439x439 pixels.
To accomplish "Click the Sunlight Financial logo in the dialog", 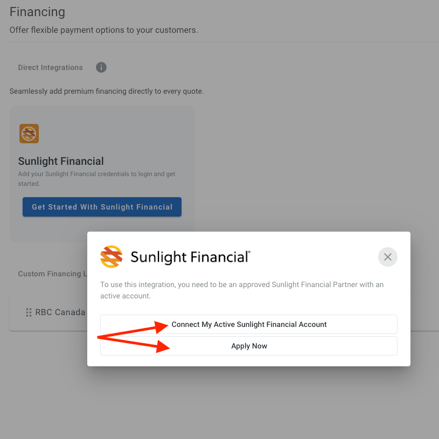I will point(111,257).
